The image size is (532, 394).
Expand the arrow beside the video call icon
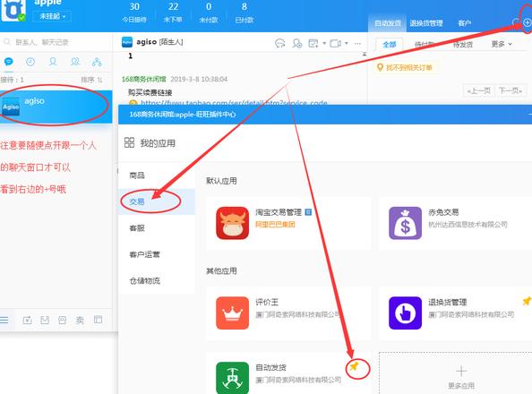[347, 43]
